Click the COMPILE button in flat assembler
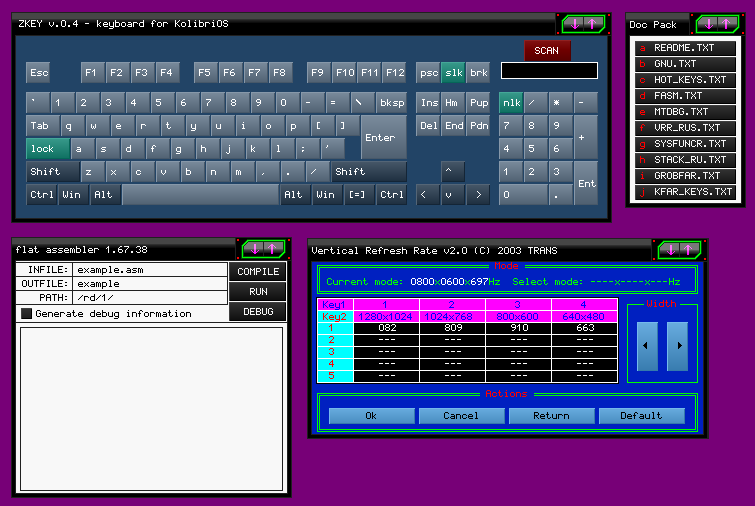This screenshot has height=506, width=755. pyautogui.click(x=258, y=272)
